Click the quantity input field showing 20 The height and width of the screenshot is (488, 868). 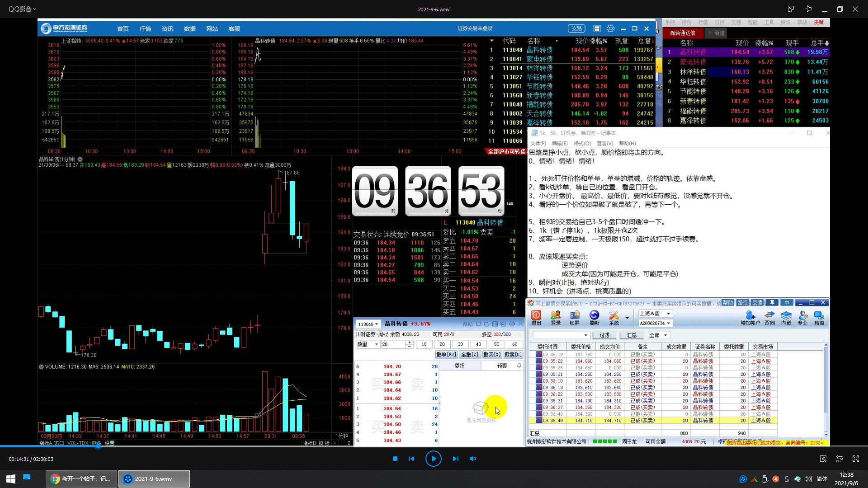point(393,344)
